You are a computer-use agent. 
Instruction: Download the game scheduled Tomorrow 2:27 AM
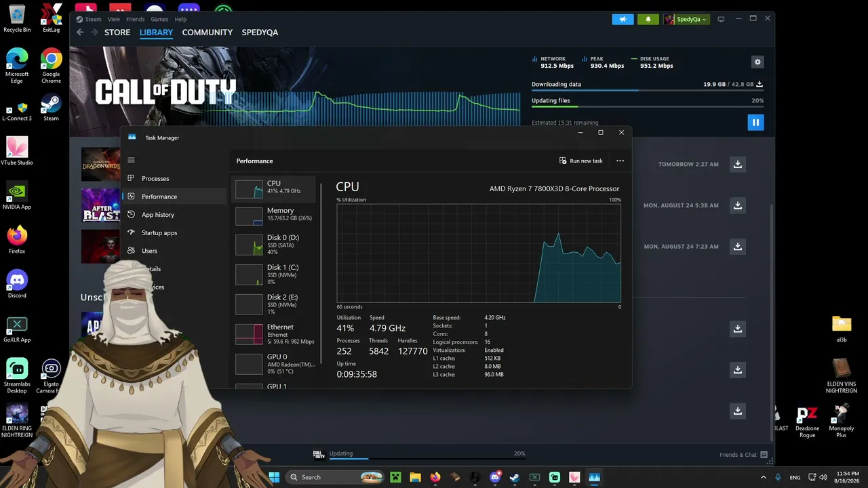(x=738, y=164)
